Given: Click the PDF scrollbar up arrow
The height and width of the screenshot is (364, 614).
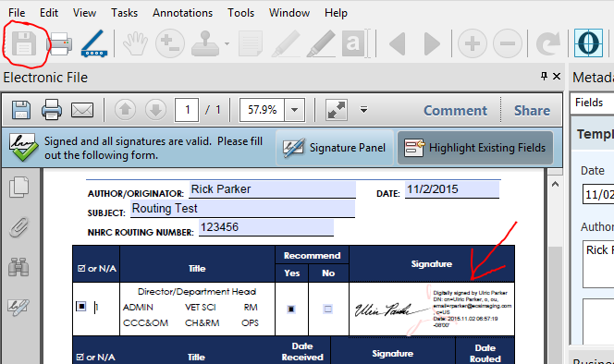Looking at the screenshot, I should pyautogui.click(x=555, y=184).
